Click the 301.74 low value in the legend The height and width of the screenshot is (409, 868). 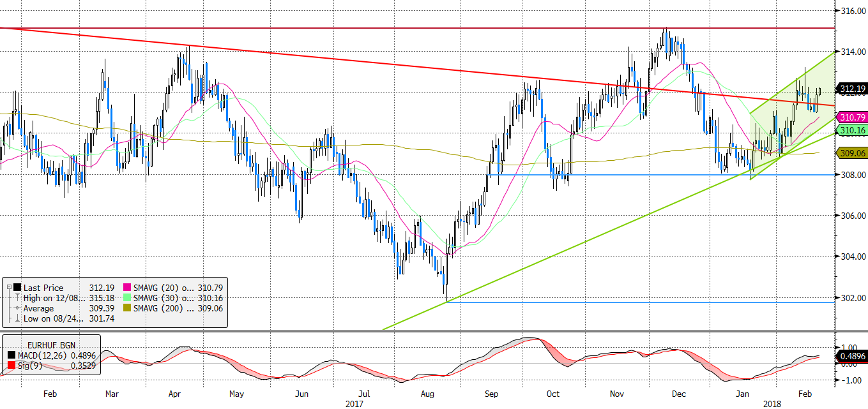pyautogui.click(x=100, y=318)
